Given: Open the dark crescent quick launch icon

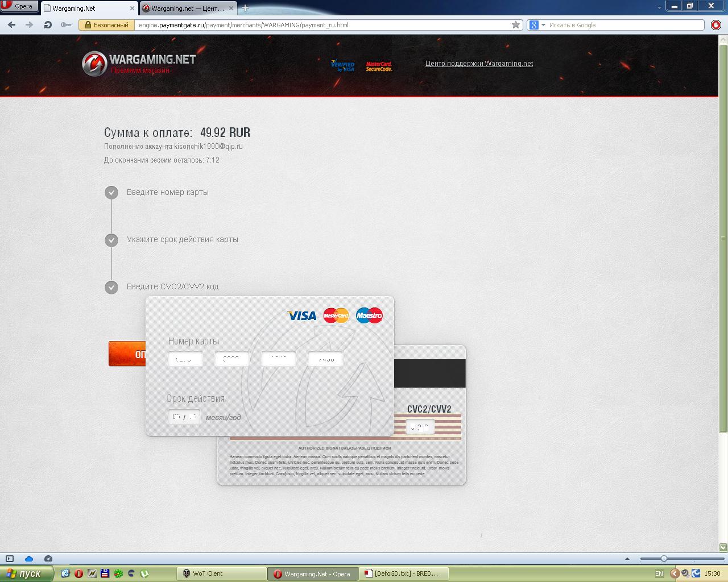Looking at the screenshot, I should tap(131, 573).
